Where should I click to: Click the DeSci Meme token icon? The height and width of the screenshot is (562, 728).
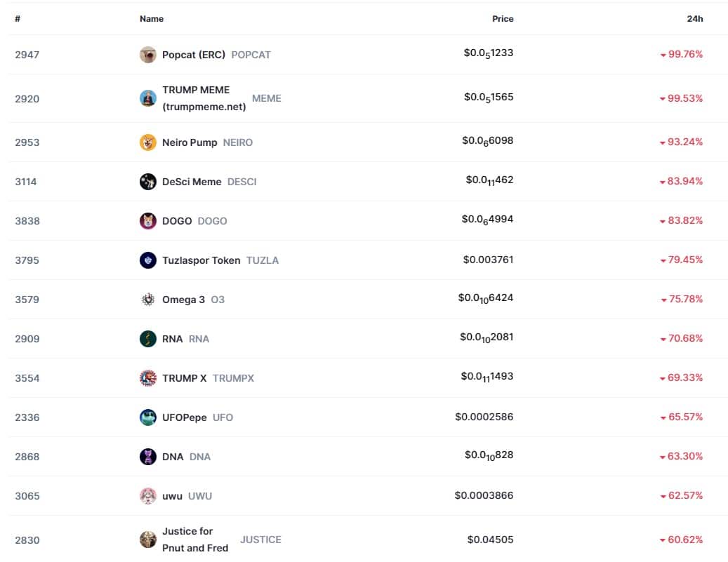pyautogui.click(x=147, y=182)
